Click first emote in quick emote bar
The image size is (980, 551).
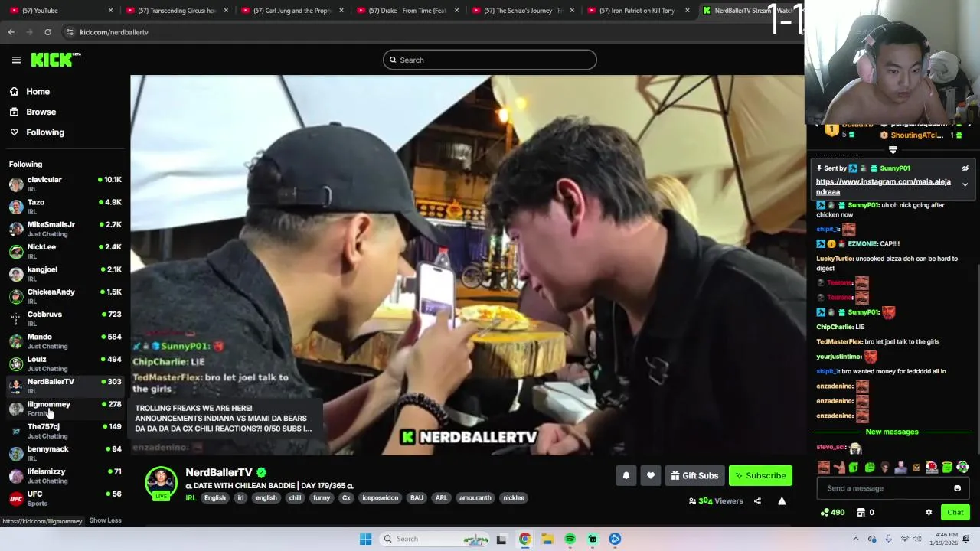(824, 468)
